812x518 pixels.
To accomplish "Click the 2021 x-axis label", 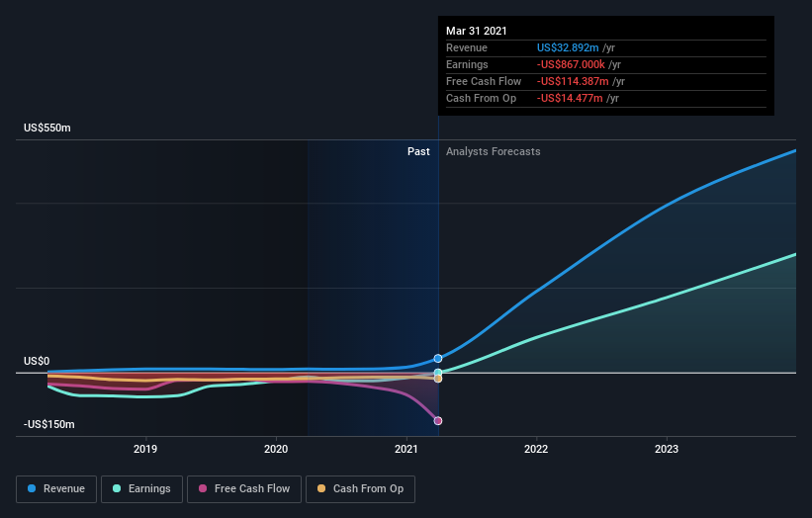I will (406, 449).
